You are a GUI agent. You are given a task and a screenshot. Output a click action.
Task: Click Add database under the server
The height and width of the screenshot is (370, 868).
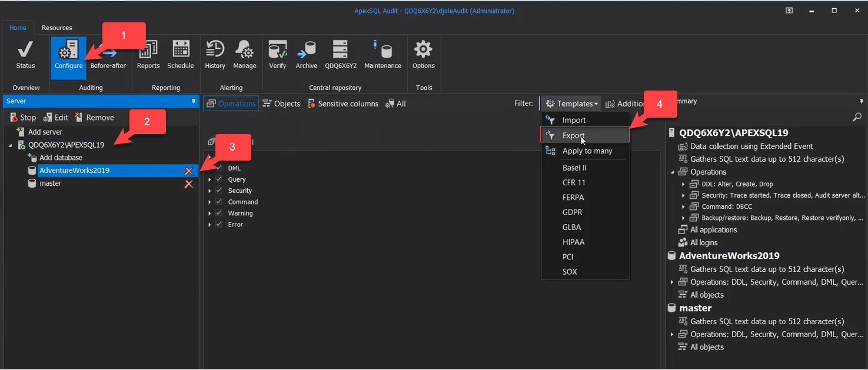pyautogui.click(x=55, y=158)
